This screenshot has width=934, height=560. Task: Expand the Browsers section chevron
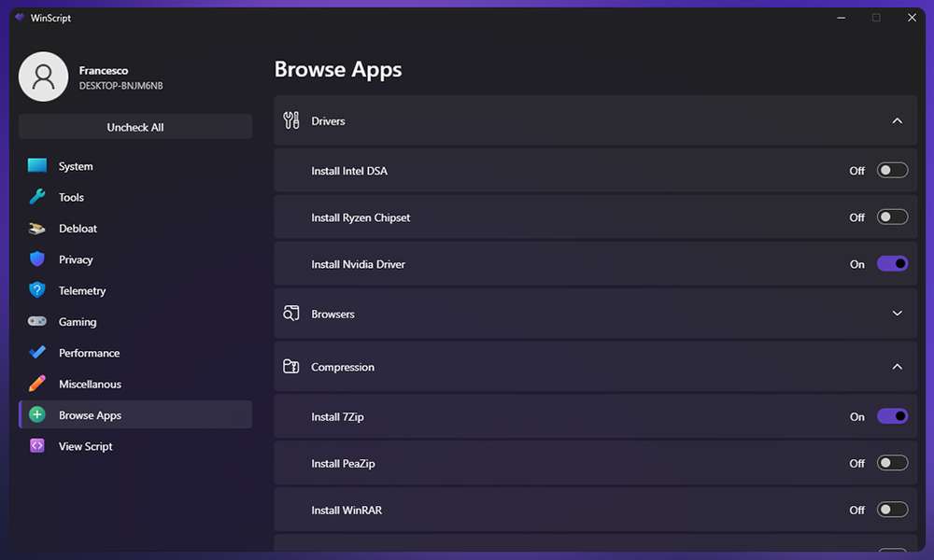897,313
